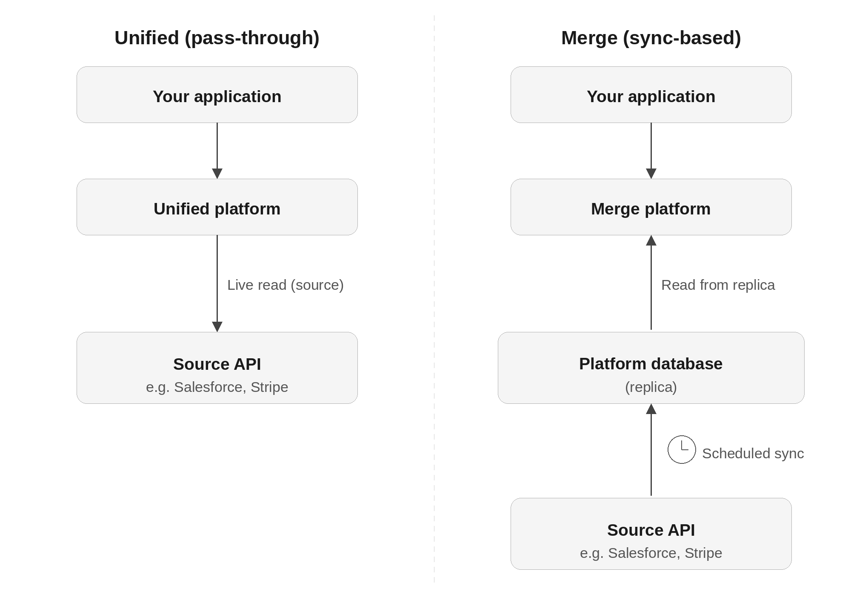868x600 pixels.
Task: Click the Platform database (replica) box
Action: pos(651,367)
